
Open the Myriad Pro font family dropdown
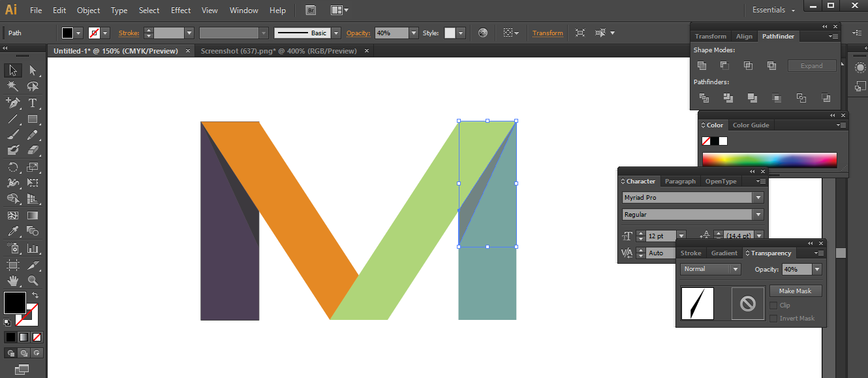pyautogui.click(x=757, y=197)
